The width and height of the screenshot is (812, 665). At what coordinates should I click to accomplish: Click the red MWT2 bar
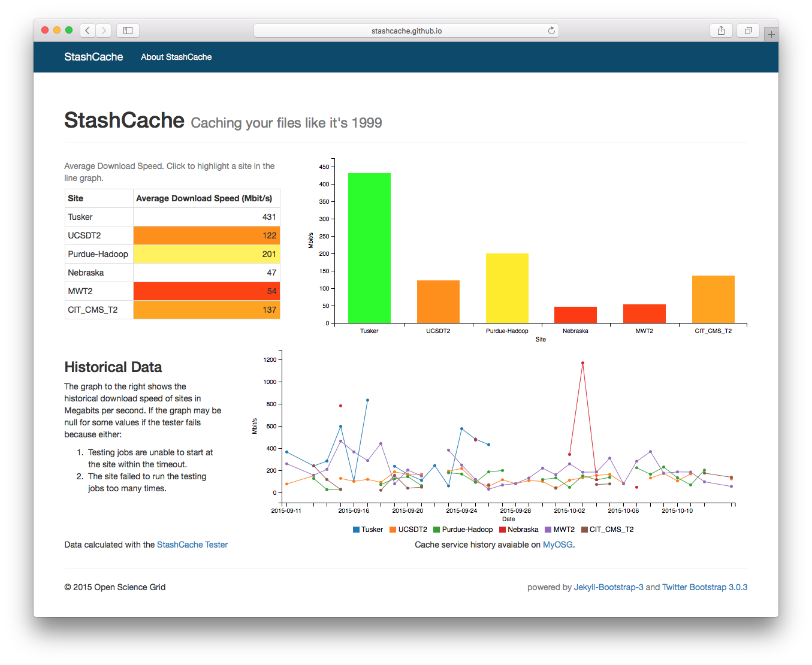644,313
